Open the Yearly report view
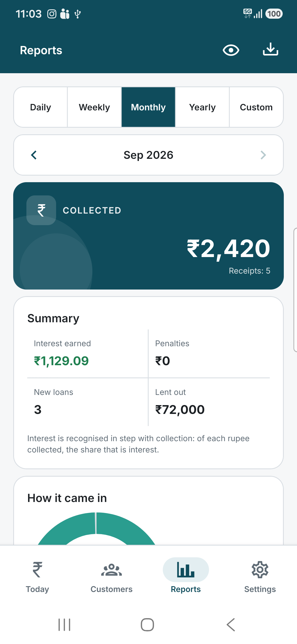Viewport: 297px width, 644px height. (x=202, y=107)
